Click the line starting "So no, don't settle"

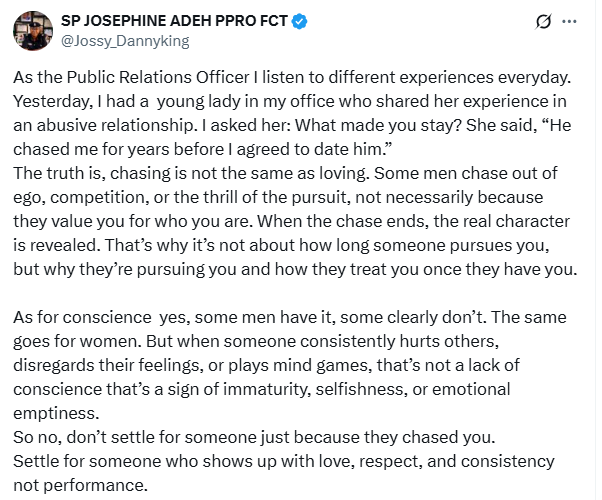point(254,437)
